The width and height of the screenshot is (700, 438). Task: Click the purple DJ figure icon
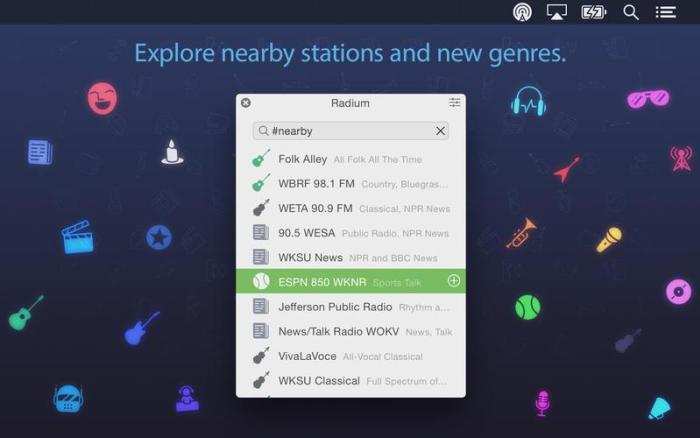pyautogui.click(x=187, y=398)
